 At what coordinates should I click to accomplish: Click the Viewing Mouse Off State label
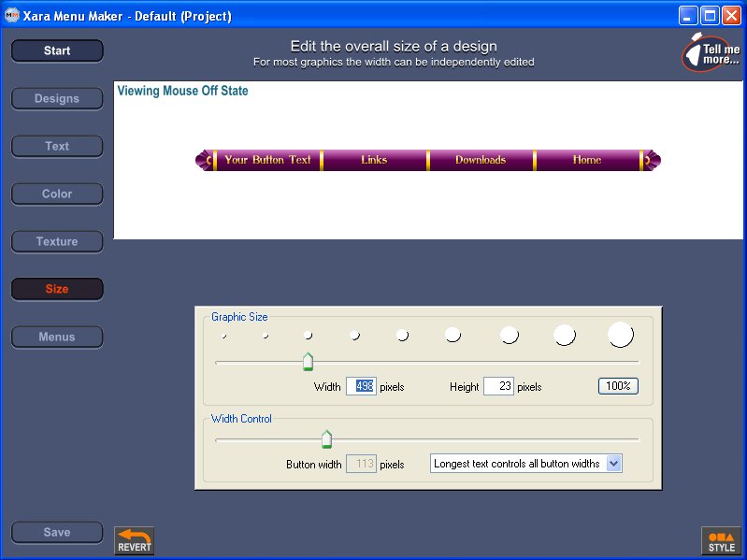click(183, 91)
